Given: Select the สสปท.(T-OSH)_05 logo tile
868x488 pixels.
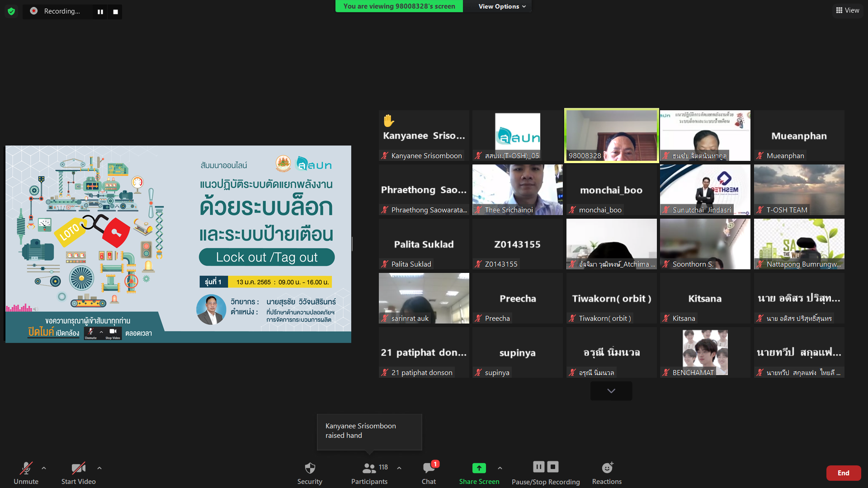Looking at the screenshot, I should pos(518,136).
